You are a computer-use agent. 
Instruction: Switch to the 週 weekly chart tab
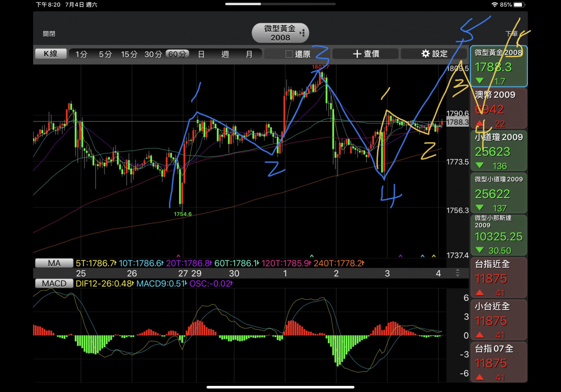[x=225, y=54]
